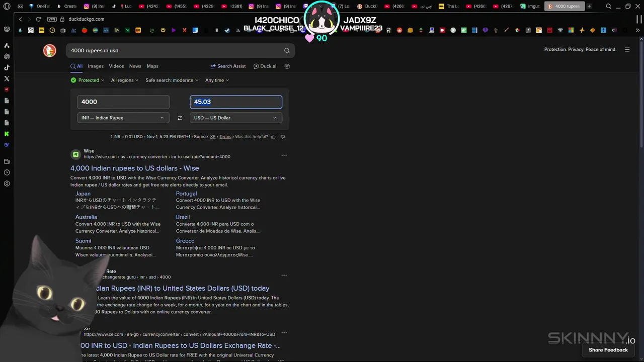
Task: Click the duckduckgo.com address bar
Action: point(87,19)
